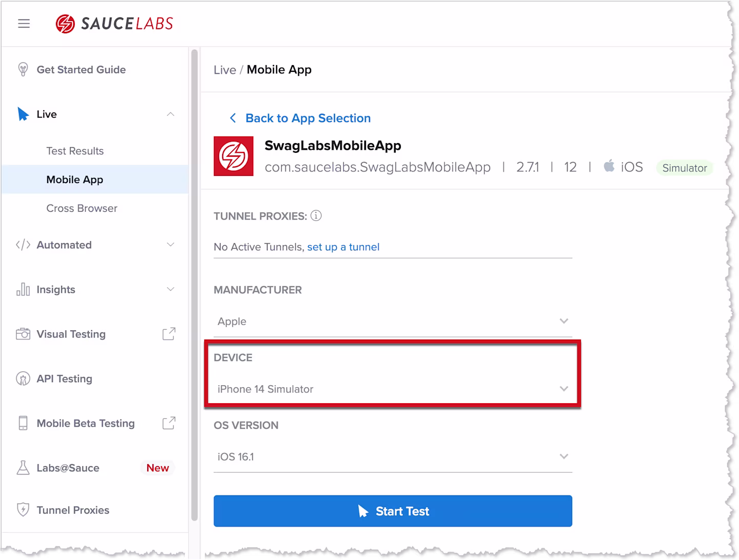Click Back to App Selection link
739x560 pixels.
click(x=308, y=118)
